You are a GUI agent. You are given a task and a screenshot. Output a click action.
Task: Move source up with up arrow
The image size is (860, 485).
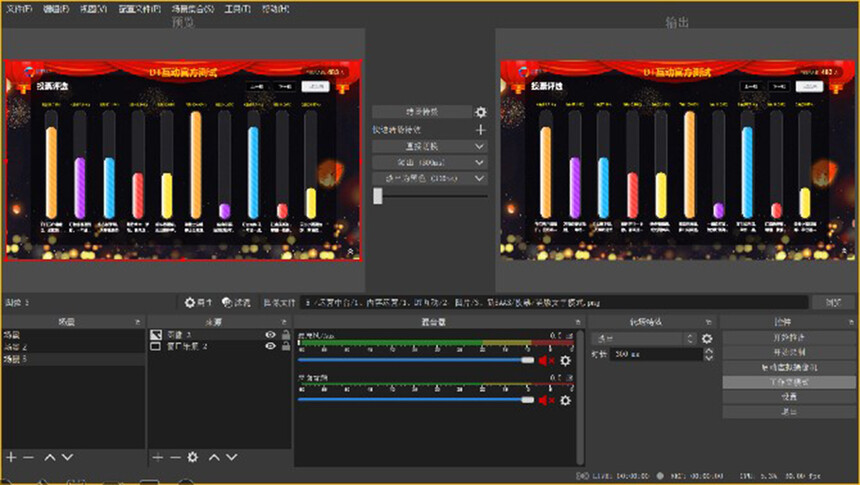coord(214,457)
